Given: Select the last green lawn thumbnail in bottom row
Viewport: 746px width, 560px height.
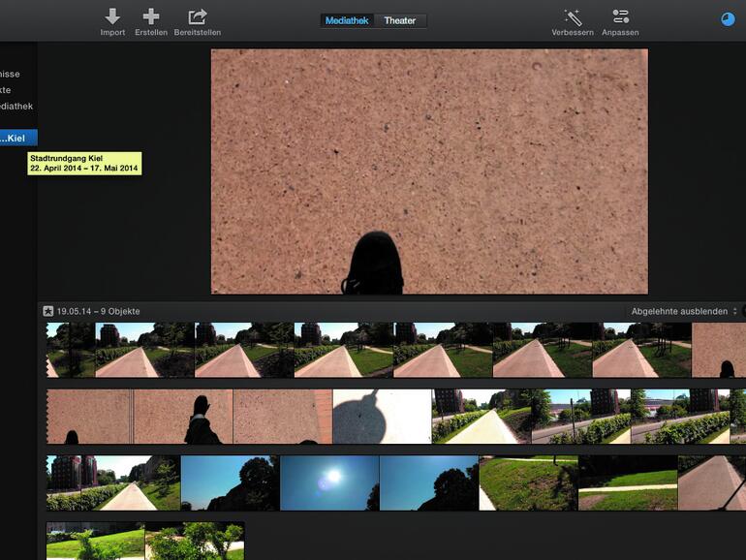Looking at the screenshot, I should coord(194,541).
